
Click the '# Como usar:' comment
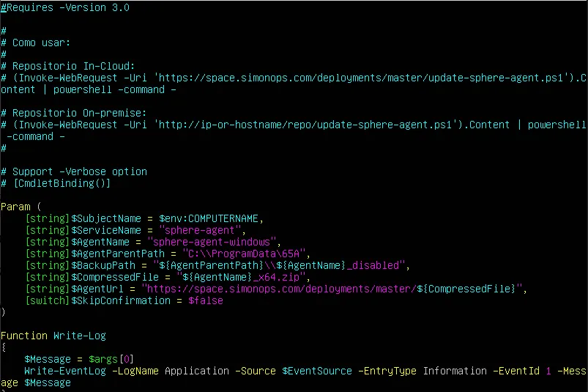click(36, 42)
